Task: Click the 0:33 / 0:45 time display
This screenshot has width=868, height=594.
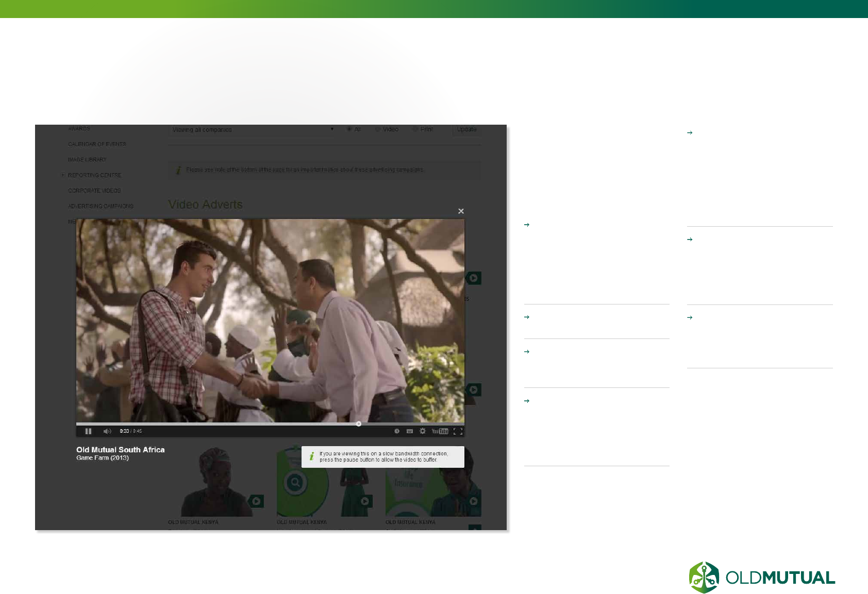Action: pos(130,431)
